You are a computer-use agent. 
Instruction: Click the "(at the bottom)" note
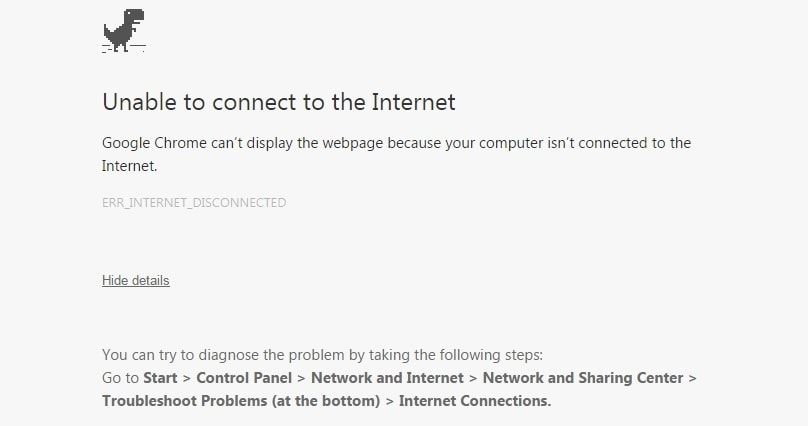tap(333, 401)
